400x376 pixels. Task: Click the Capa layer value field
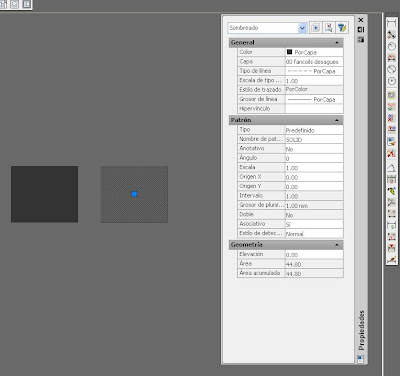pyautogui.click(x=314, y=62)
